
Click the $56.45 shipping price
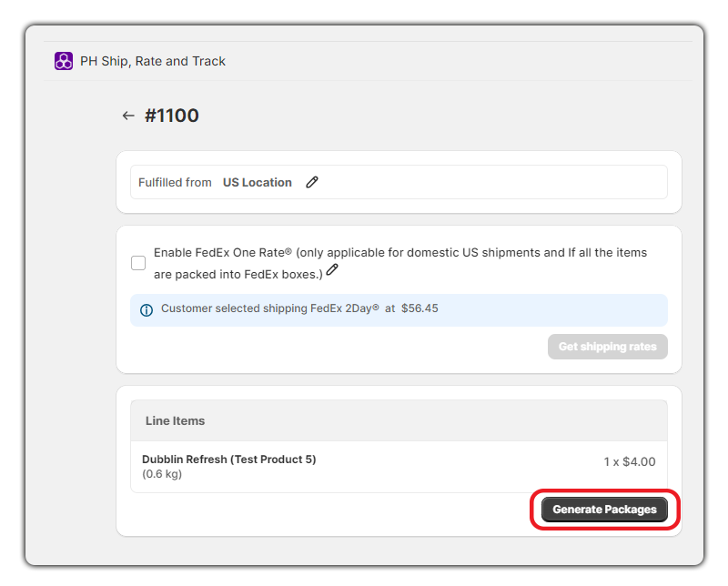[x=420, y=308]
